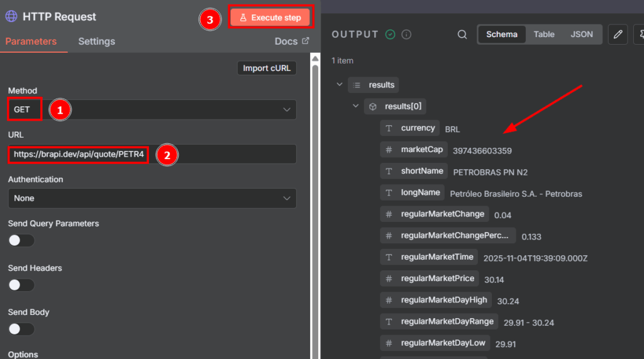Select the regularMarketDayRange field pill
This screenshot has height=359, width=644.
[x=439, y=322]
